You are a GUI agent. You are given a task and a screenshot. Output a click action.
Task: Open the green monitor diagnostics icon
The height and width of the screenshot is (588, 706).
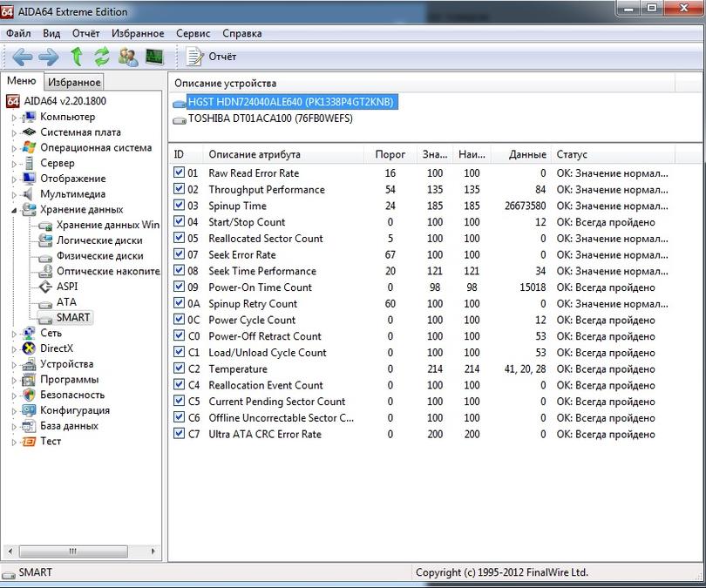[x=154, y=57]
